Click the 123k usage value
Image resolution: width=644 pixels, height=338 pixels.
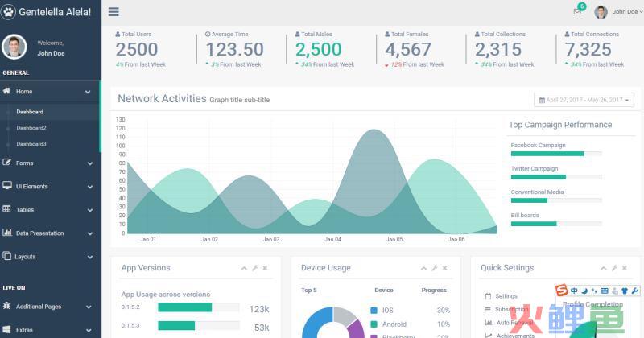pos(259,309)
